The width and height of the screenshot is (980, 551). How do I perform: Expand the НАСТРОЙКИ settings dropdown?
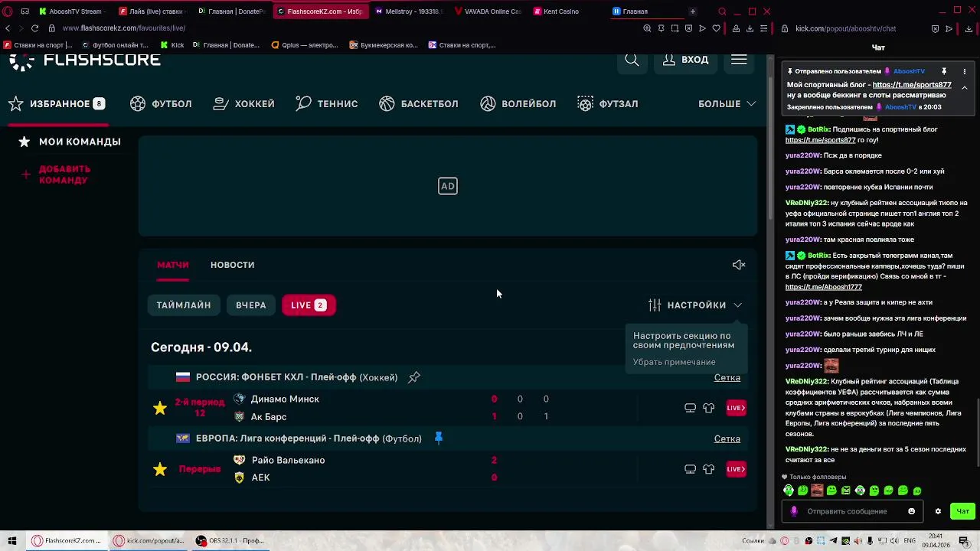coord(695,305)
